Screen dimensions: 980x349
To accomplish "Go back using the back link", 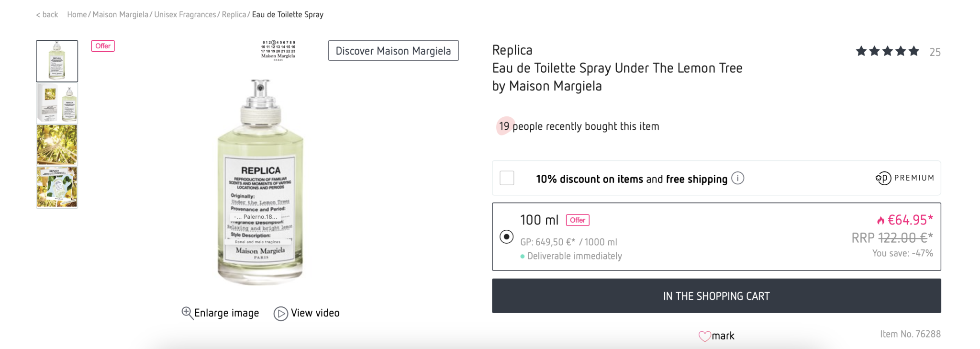I will [47, 15].
